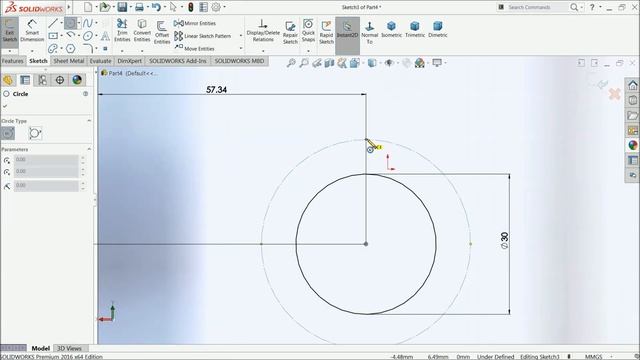Select the Arc sketch tool

[x=71, y=36]
